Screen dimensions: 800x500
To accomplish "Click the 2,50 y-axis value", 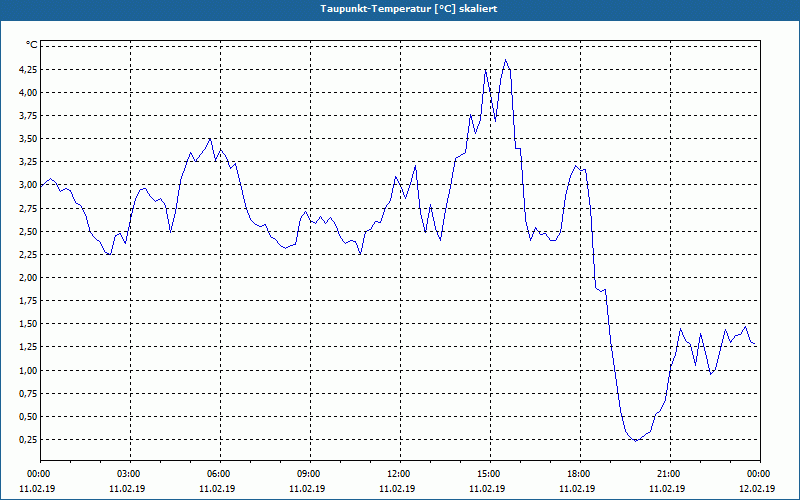I will click(x=28, y=232).
